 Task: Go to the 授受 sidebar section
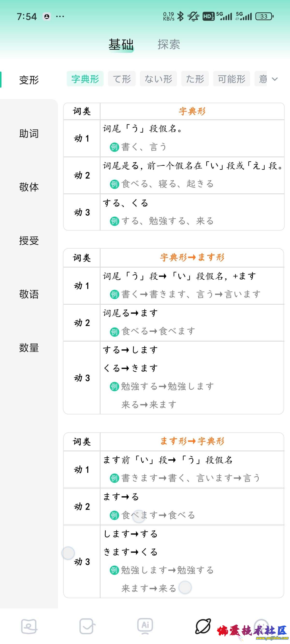pos(29,240)
